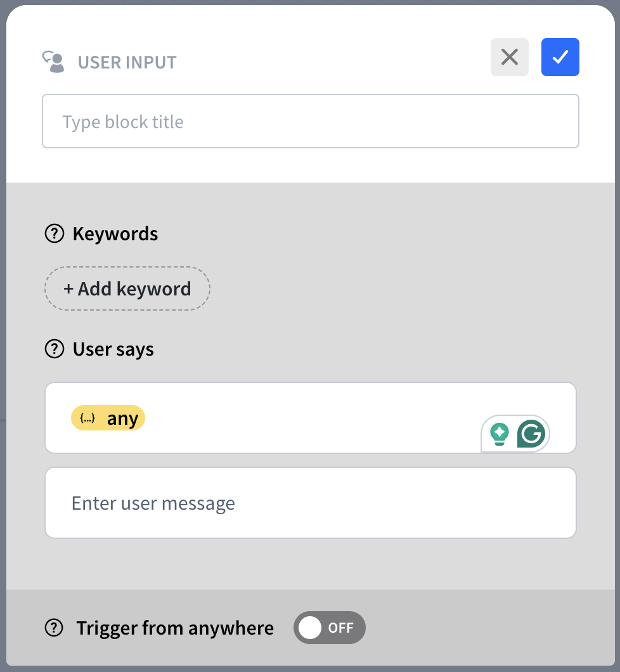620x672 pixels.
Task: Open the Grammarly G icon
Action: point(531,434)
